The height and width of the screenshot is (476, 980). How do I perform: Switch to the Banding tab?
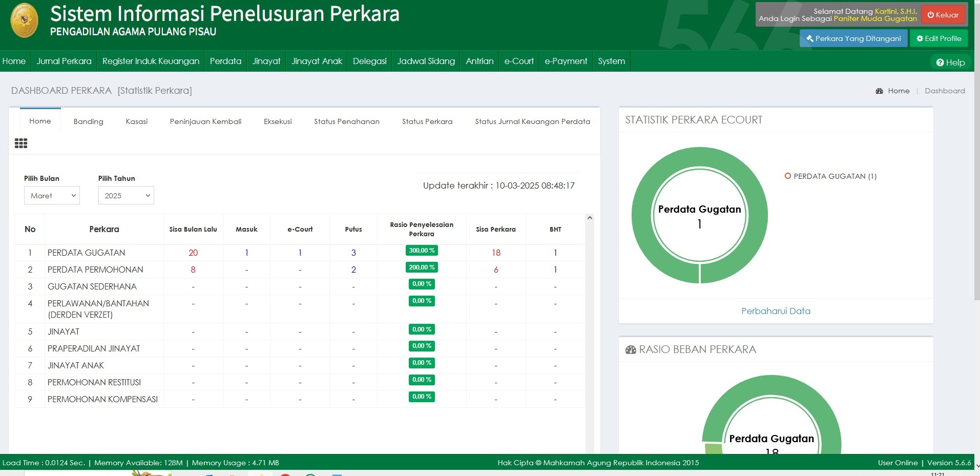coord(88,121)
